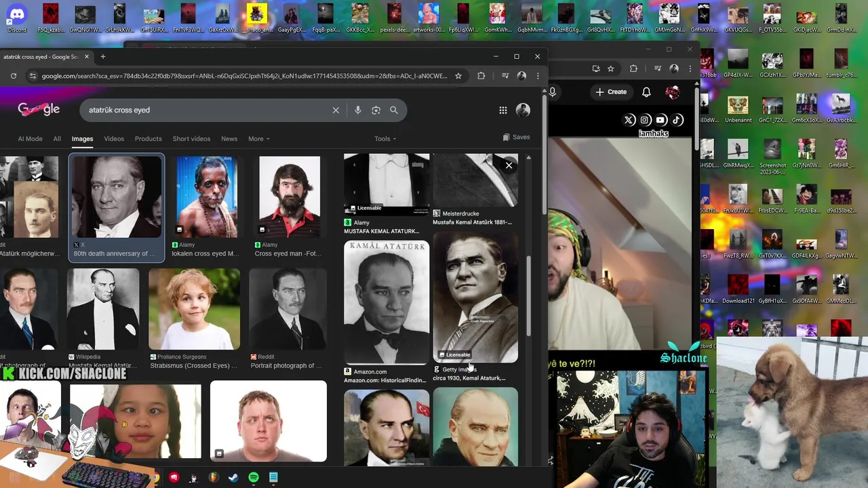868x488 pixels.
Task: Switch to Products tab
Action: pos(148,139)
